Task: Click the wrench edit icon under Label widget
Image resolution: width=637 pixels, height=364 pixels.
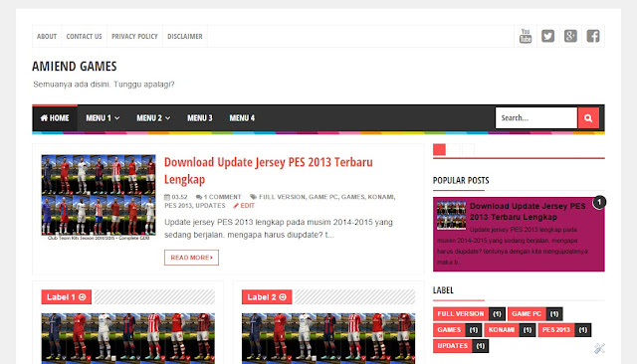Action: [599, 348]
